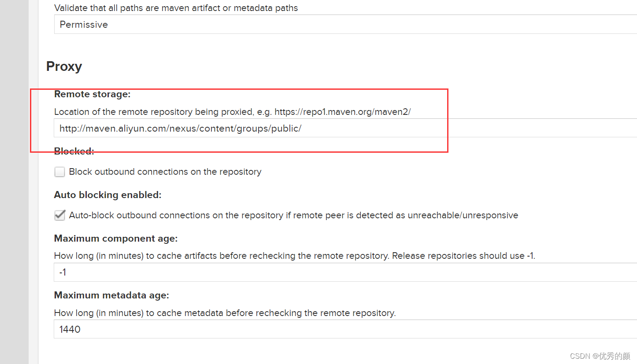Focus the Maximum component age field
The height and width of the screenshot is (364, 637).
[x=345, y=272]
